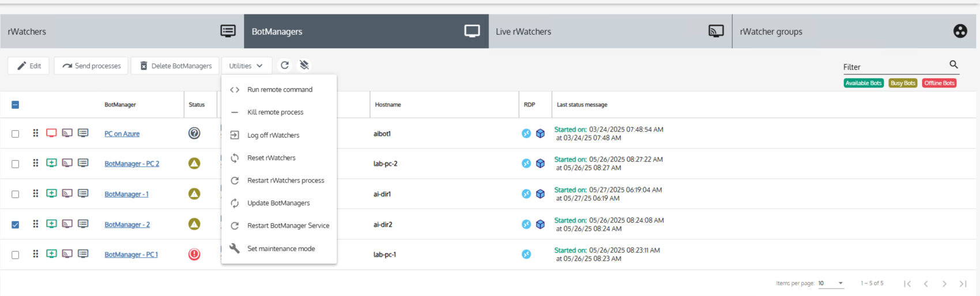Viewport: 980px width, 296px height.
Task: Click the refresh icon beside Utilities
Action: [x=285, y=66]
